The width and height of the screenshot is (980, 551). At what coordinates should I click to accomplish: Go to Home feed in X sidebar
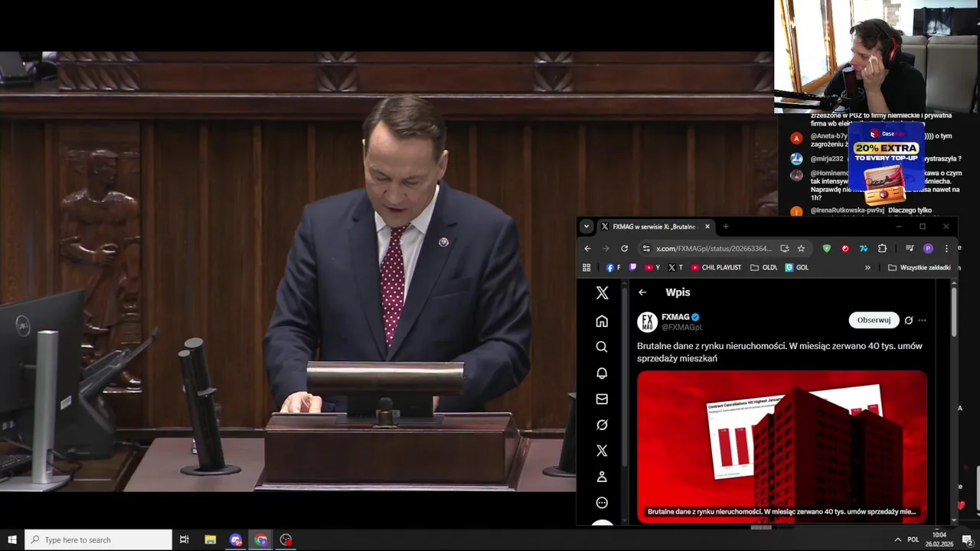[x=602, y=321]
